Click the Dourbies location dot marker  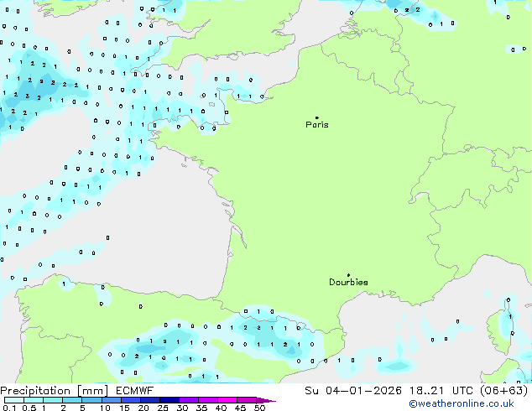[348, 275]
